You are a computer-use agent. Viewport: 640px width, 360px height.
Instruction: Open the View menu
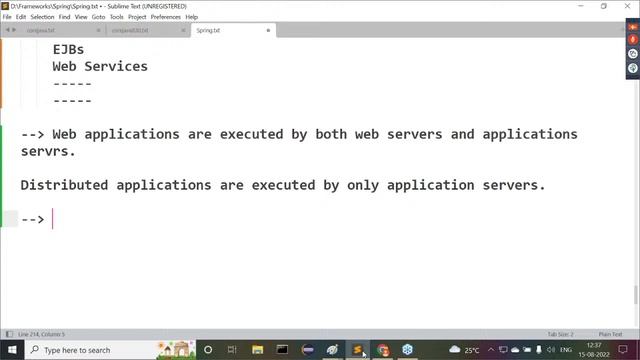(x=81, y=17)
